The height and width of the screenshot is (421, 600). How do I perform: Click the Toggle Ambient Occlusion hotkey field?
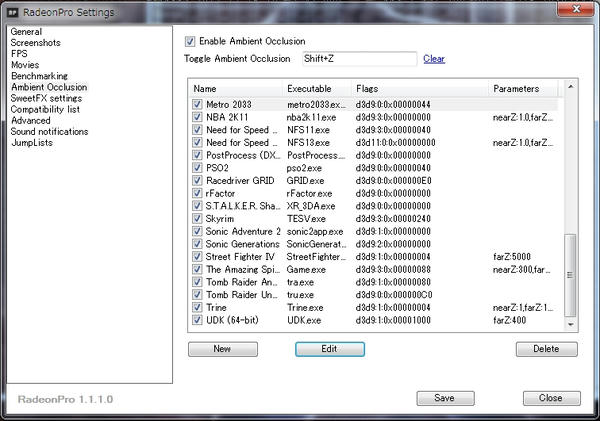click(359, 59)
